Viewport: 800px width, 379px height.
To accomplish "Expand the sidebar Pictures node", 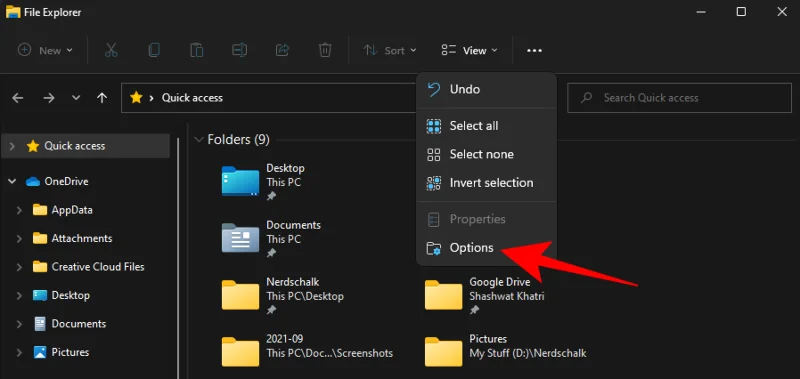I will [x=19, y=352].
